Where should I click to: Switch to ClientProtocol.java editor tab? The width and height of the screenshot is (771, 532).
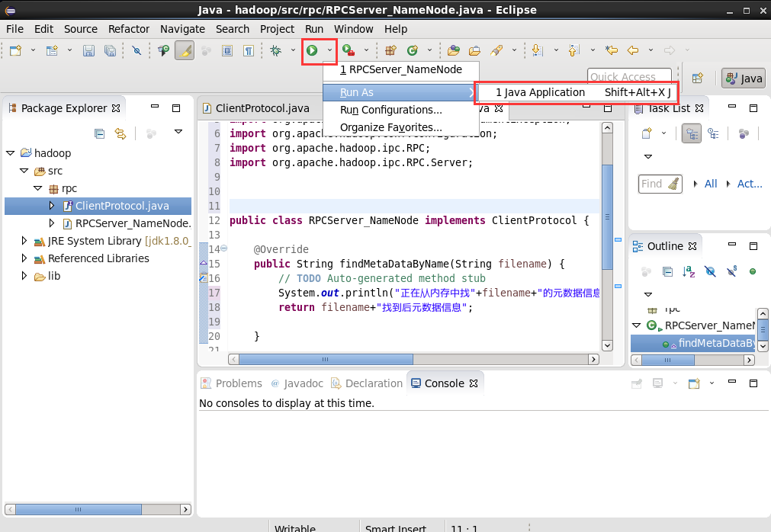pos(262,108)
